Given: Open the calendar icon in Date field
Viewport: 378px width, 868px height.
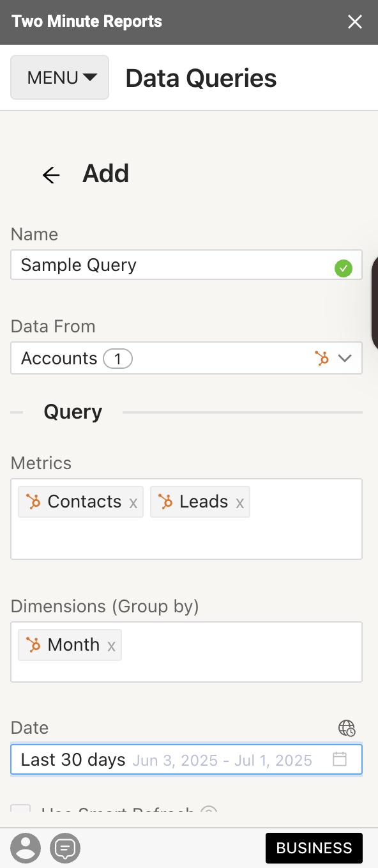Looking at the screenshot, I should (x=340, y=759).
